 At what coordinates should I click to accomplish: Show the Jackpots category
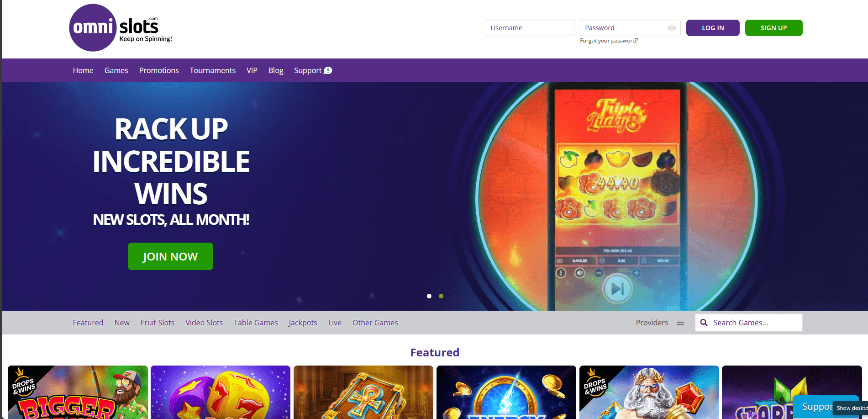click(x=303, y=323)
